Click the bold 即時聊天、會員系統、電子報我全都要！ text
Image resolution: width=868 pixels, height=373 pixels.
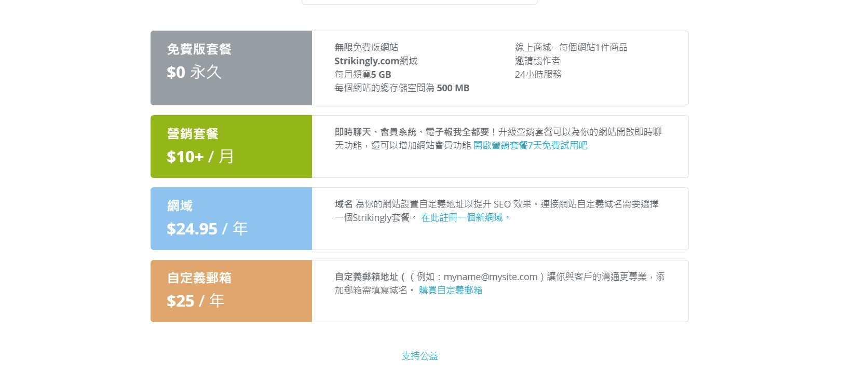416,132
